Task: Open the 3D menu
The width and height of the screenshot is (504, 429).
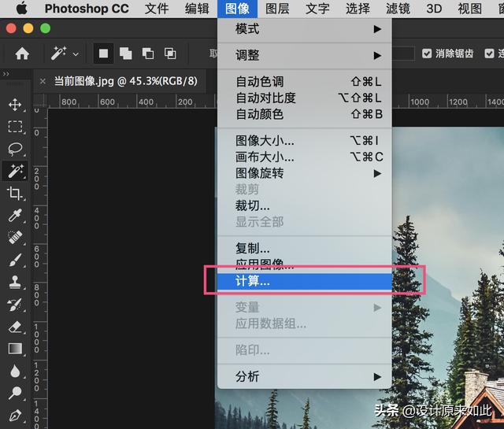Action: (x=434, y=9)
